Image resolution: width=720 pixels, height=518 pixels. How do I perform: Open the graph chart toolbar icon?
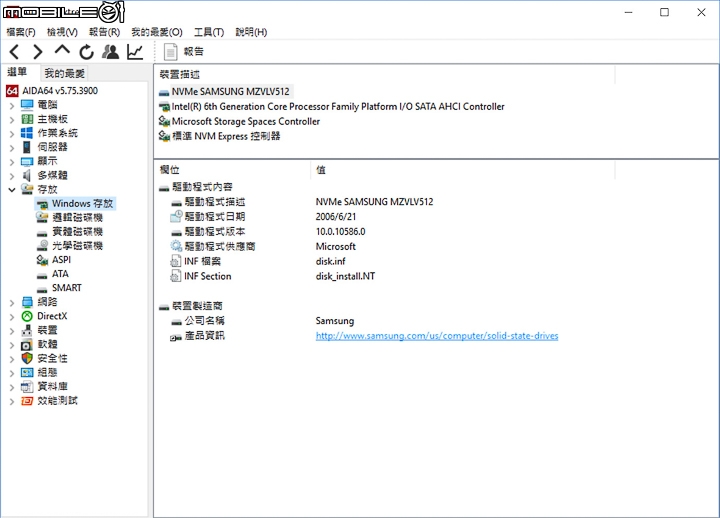click(x=135, y=52)
